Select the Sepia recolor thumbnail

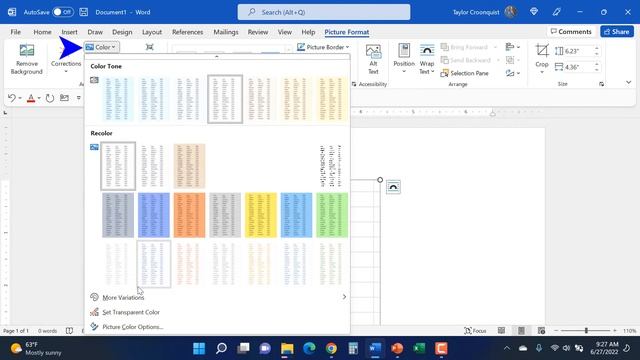(189, 166)
